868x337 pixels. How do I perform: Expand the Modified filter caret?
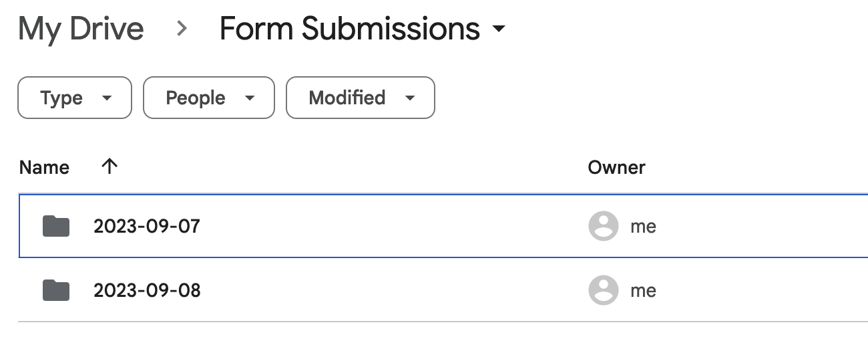pyautogui.click(x=410, y=98)
